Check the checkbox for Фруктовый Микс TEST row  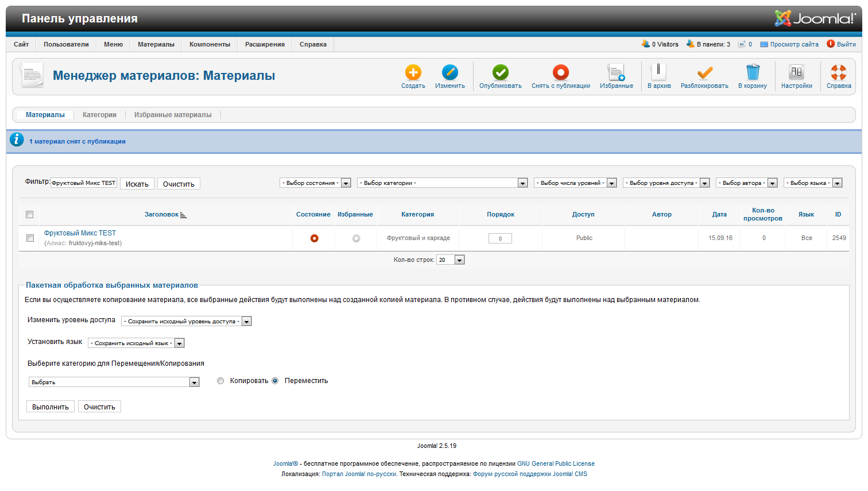[30, 238]
